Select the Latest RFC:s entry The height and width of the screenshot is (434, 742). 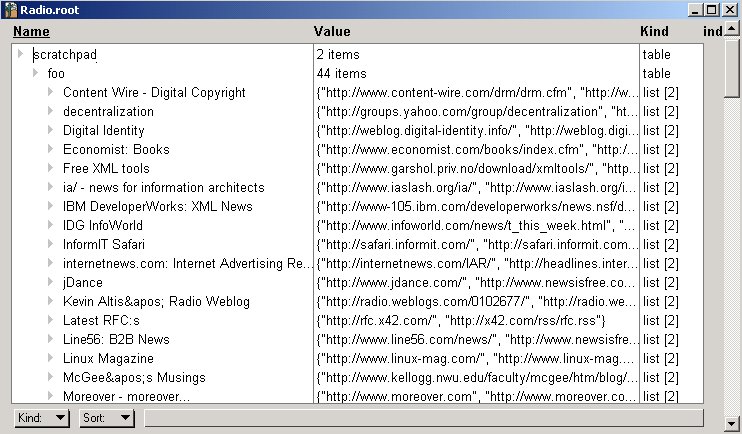tap(101, 320)
